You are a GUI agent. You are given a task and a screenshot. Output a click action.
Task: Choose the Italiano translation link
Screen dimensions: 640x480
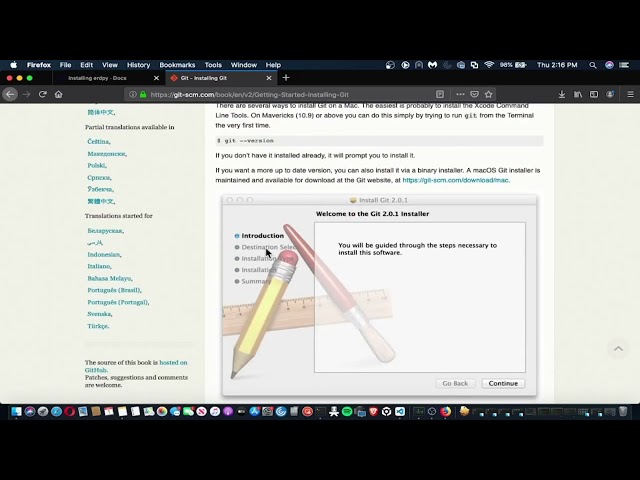[99, 266]
